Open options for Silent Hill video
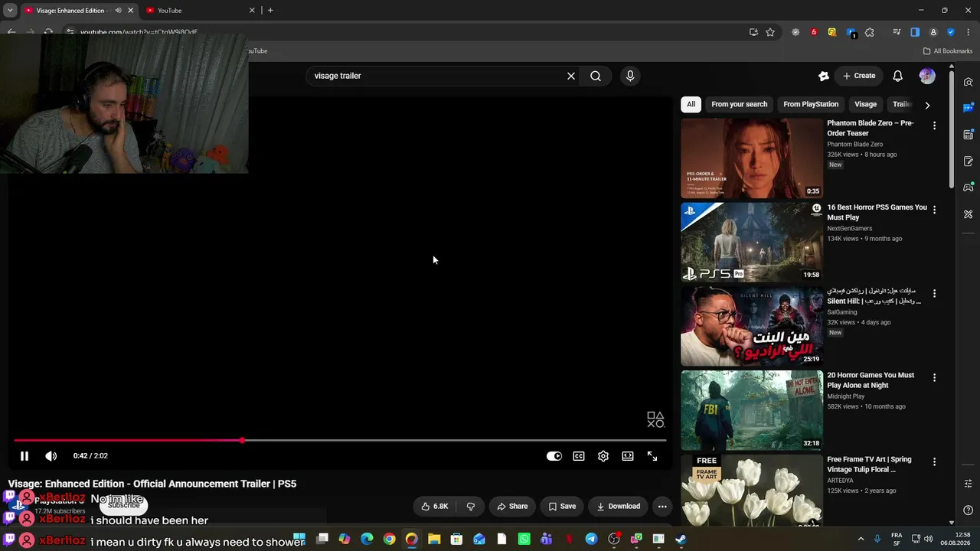Image resolution: width=980 pixels, height=551 pixels. (x=934, y=294)
